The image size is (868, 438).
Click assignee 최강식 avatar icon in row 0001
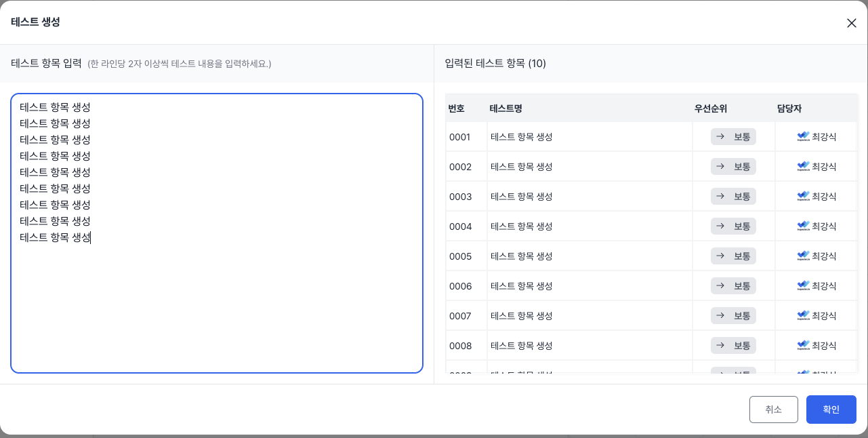804,137
